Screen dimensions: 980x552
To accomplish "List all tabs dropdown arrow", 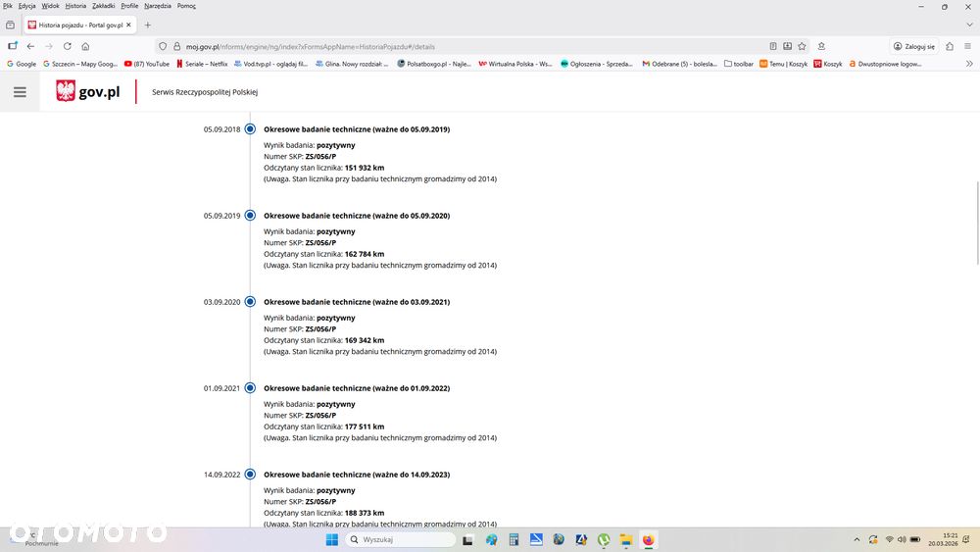I will pos(969,25).
